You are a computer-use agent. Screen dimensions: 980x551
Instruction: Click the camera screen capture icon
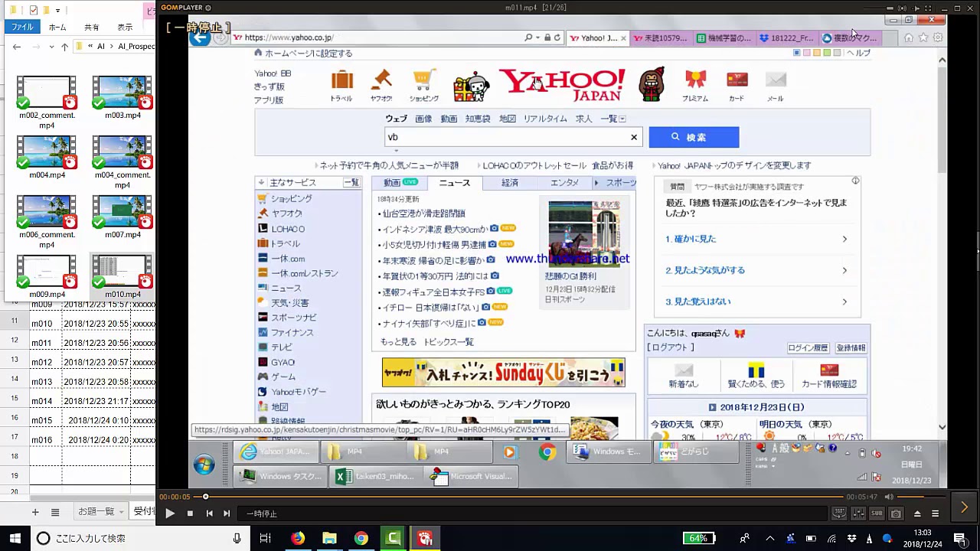pyautogui.click(x=896, y=514)
